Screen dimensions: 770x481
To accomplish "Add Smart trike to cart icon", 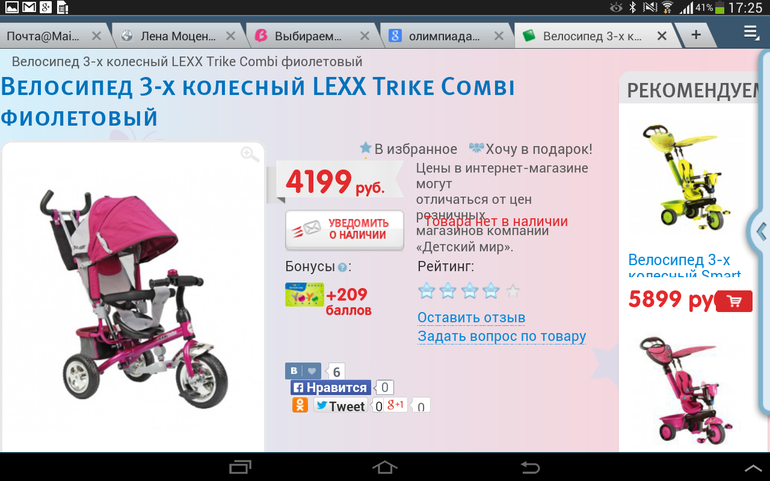I will pos(734,301).
